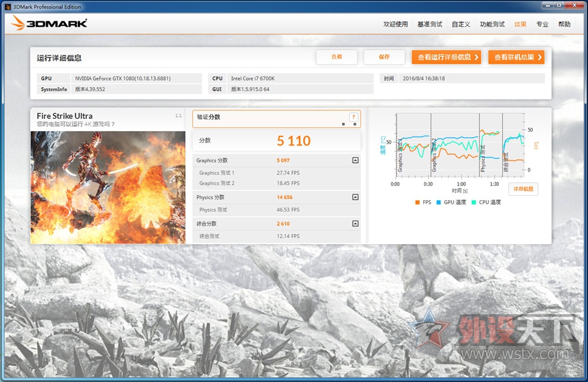Screen dimensions: 588x382
Task: Click GUI 版本1.5.915.0 64 value
Action: 250,89
